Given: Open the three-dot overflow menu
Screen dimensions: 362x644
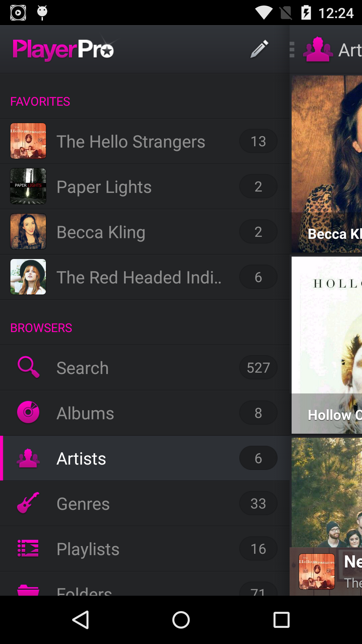Looking at the screenshot, I should 292,50.
